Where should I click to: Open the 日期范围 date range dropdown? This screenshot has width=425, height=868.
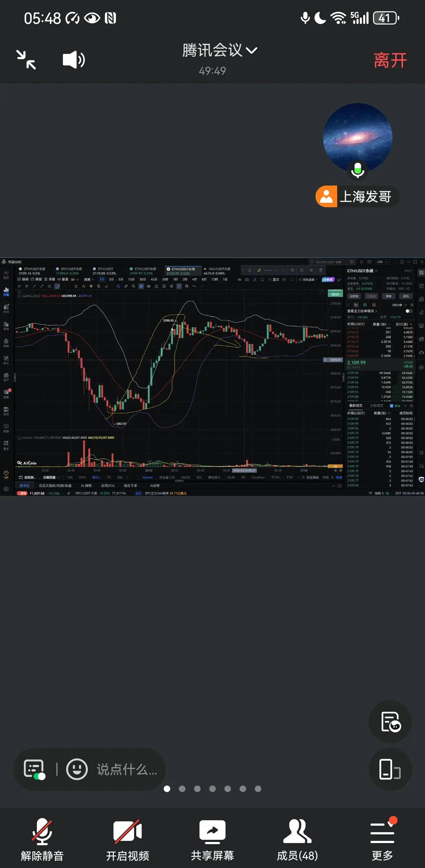click(x=51, y=477)
